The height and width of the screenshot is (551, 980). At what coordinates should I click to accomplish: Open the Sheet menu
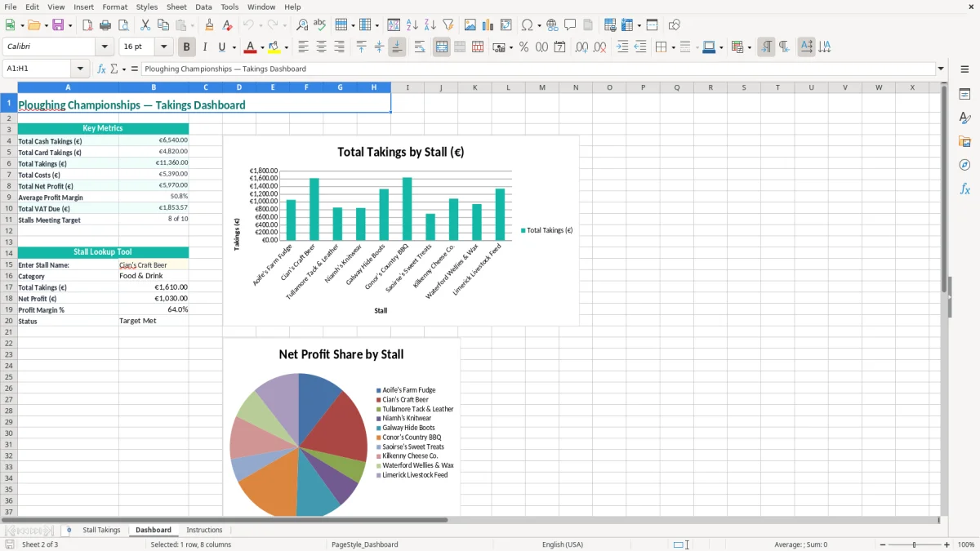point(176,7)
